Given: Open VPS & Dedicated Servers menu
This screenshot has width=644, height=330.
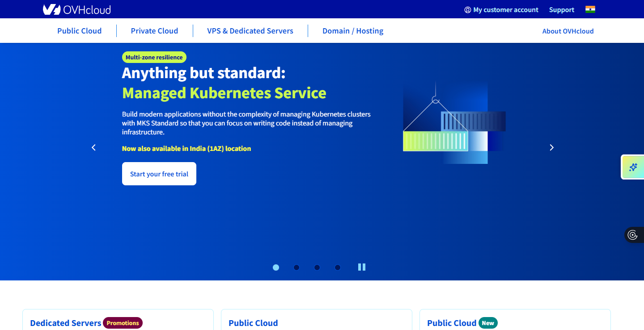Looking at the screenshot, I should pos(250,31).
